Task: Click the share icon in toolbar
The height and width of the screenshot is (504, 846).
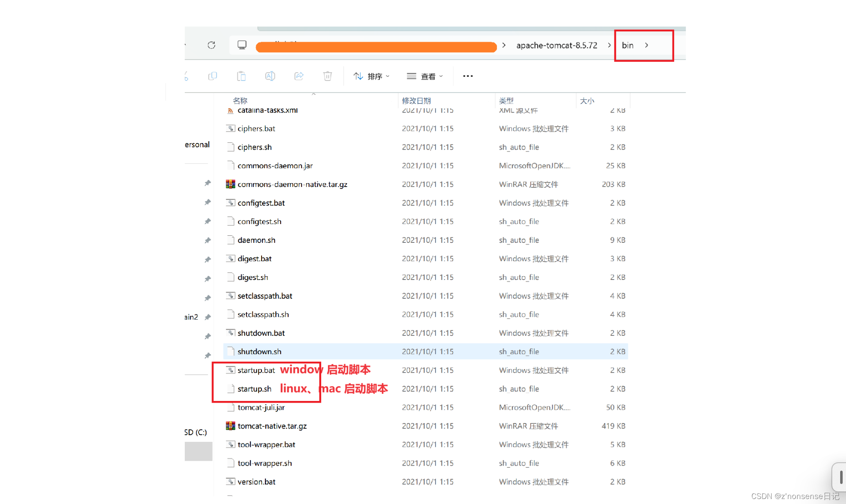Action: (x=299, y=76)
